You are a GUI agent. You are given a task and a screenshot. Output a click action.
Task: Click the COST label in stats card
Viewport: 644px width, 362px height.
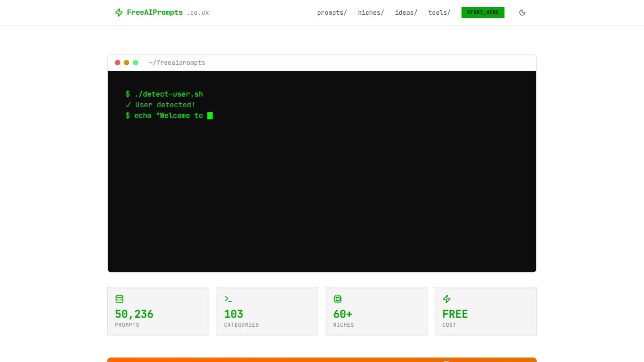pos(449,325)
